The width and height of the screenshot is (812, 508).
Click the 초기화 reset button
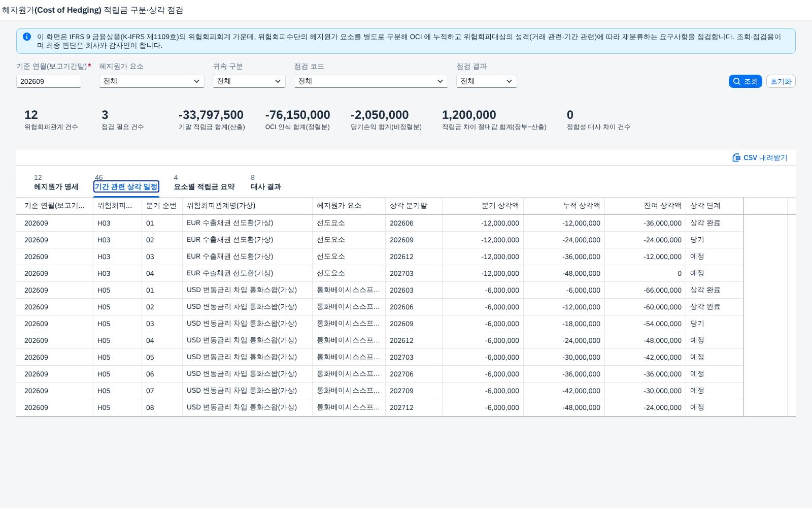(x=781, y=81)
